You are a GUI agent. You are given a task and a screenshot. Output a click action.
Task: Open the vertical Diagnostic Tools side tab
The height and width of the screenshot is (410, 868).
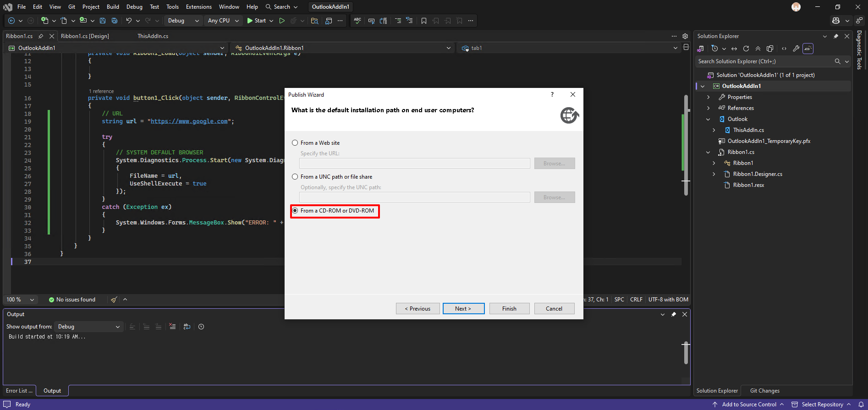(859, 50)
